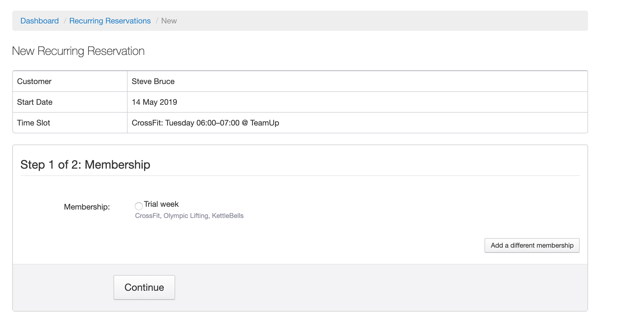
Task: Click the Customer row label
Action: (x=34, y=82)
